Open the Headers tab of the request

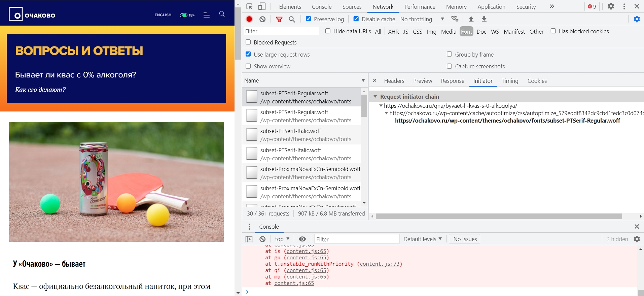pyautogui.click(x=394, y=81)
